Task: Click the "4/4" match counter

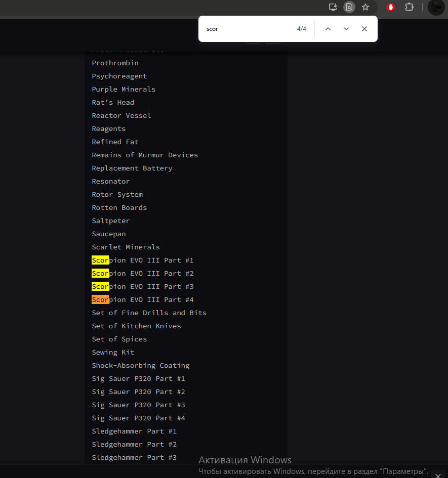Action: click(302, 29)
